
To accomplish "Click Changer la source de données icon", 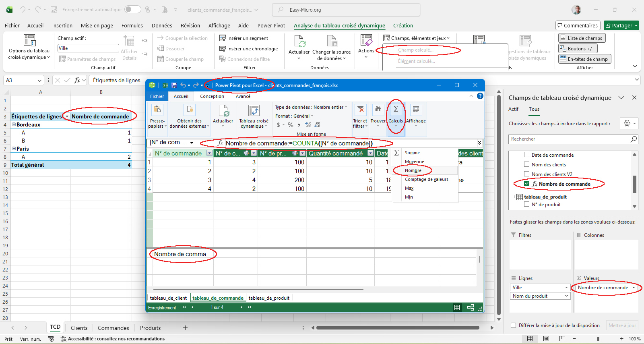I will 332,41.
